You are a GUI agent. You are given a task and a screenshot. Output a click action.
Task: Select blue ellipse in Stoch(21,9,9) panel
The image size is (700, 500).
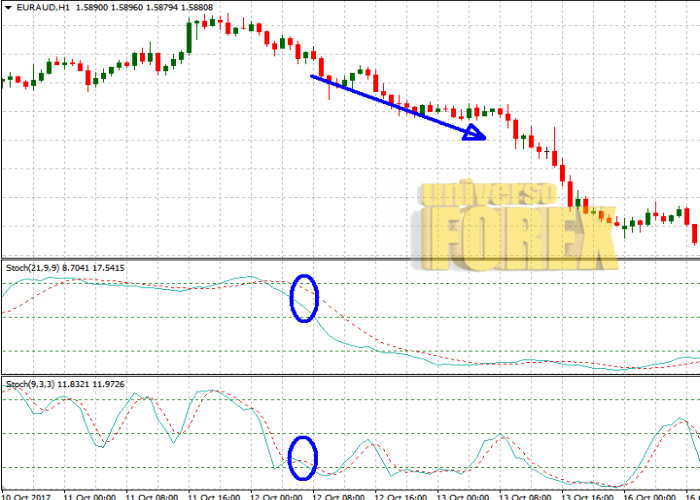303,298
